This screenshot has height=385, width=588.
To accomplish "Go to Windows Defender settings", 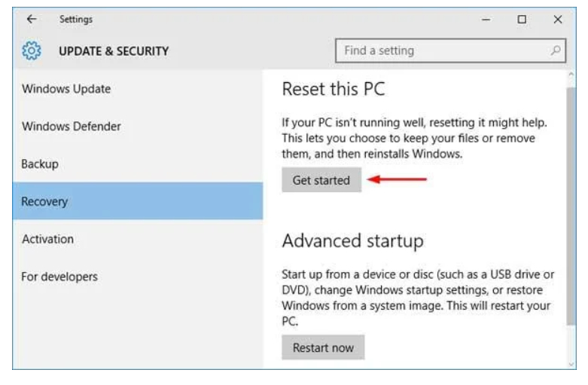I will click(72, 127).
